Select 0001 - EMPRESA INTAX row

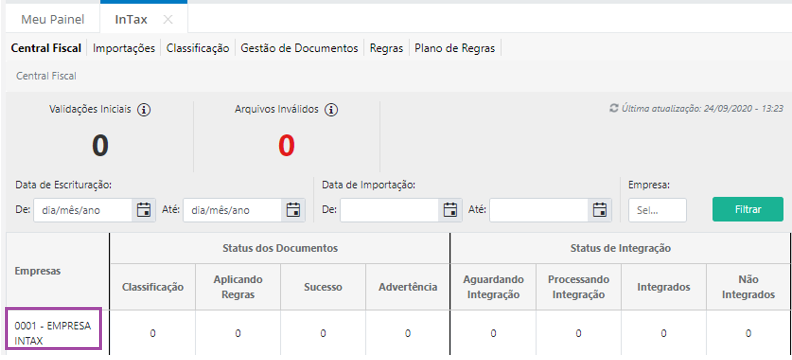[53, 333]
